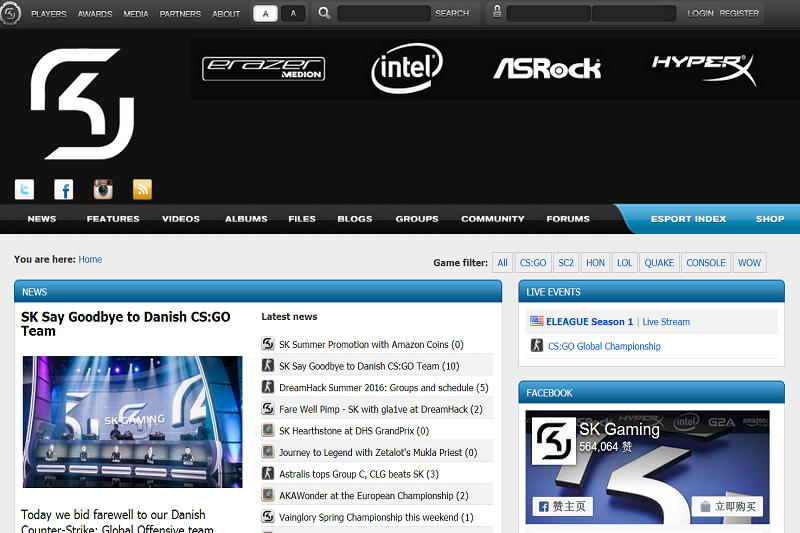Go to the NEWS navigation tab

click(42, 219)
